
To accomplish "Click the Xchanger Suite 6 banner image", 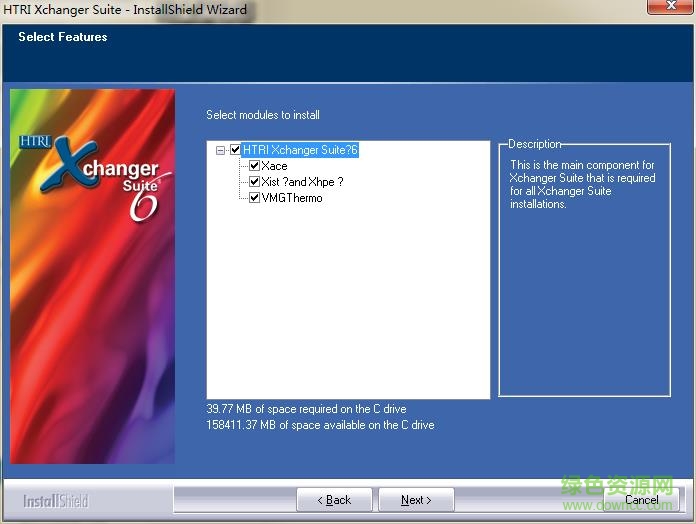I will pyautogui.click(x=92, y=276).
